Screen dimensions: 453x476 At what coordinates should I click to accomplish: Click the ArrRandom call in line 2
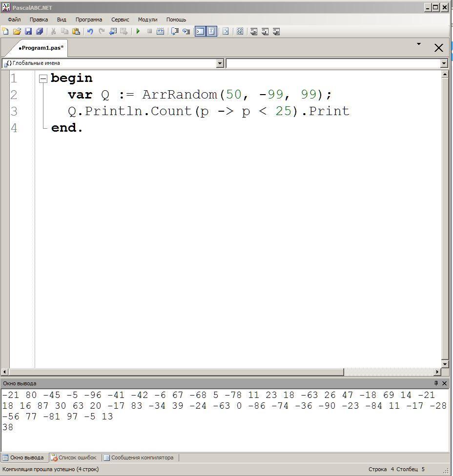180,95
